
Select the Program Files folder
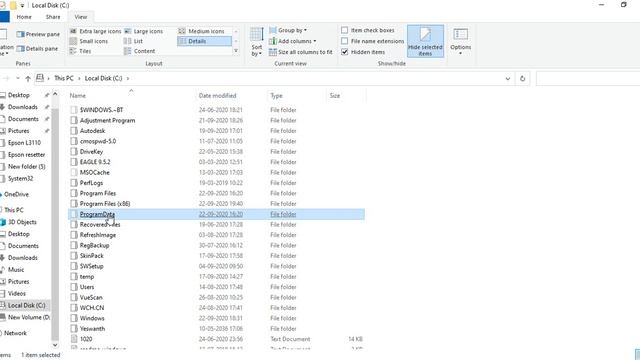pyautogui.click(x=98, y=193)
